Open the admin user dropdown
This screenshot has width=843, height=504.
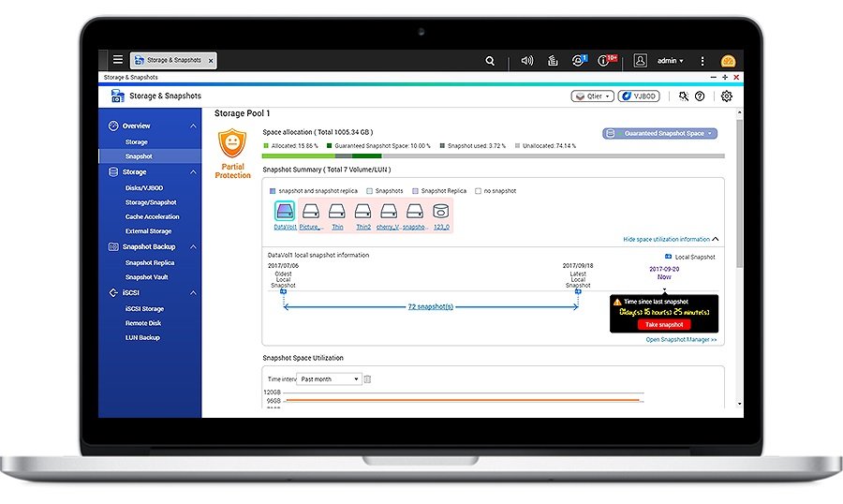point(670,60)
